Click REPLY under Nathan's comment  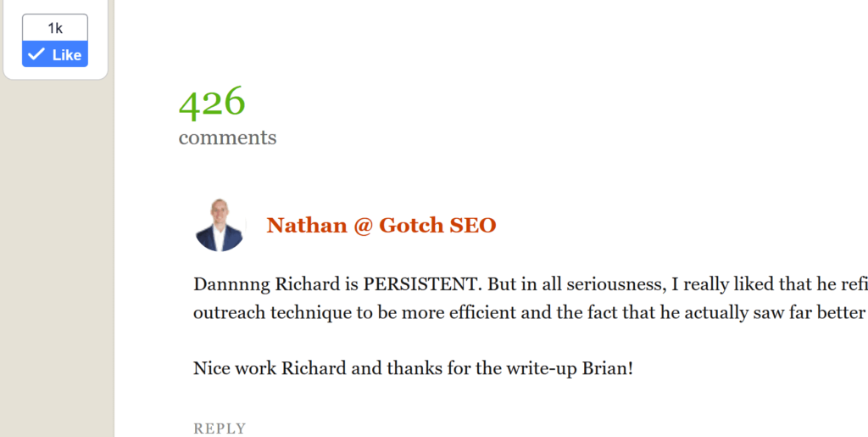click(x=220, y=429)
